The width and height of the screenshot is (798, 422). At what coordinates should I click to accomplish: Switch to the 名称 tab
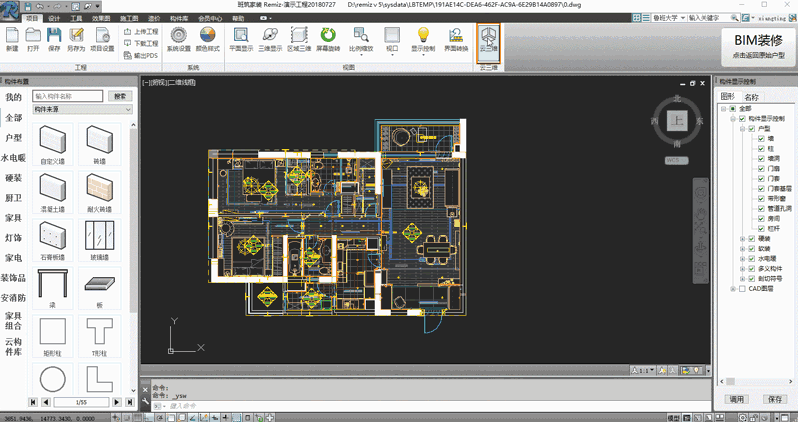pos(751,97)
